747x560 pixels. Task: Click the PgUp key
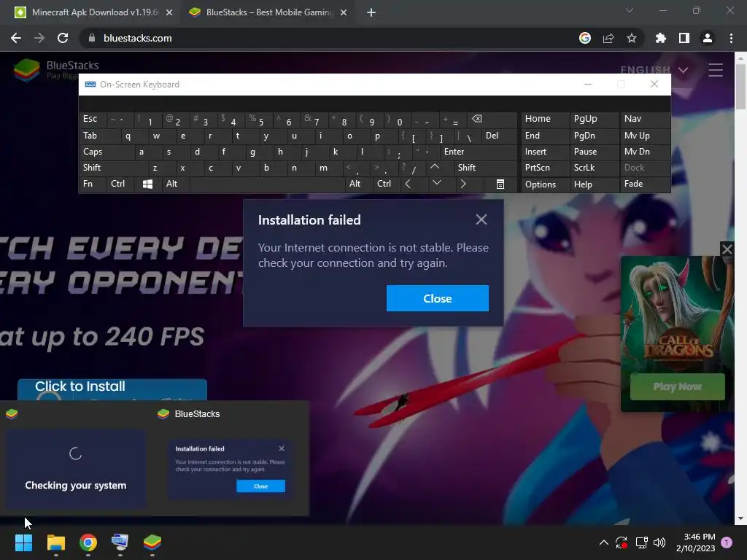pos(595,119)
